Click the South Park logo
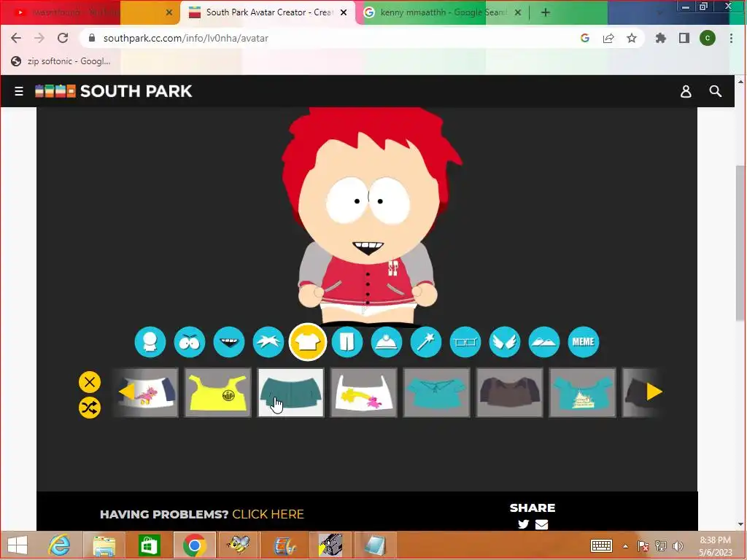Image resolution: width=747 pixels, height=560 pixels. click(x=113, y=91)
